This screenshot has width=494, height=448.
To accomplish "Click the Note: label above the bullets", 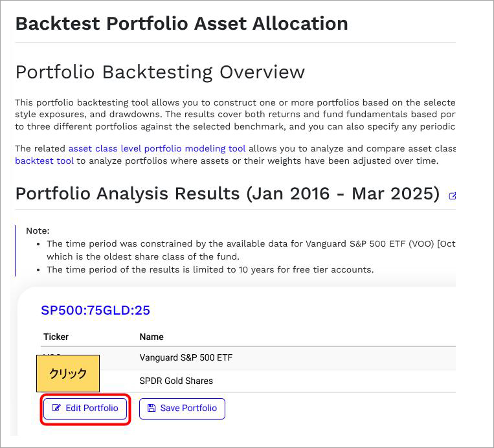I will point(38,230).
